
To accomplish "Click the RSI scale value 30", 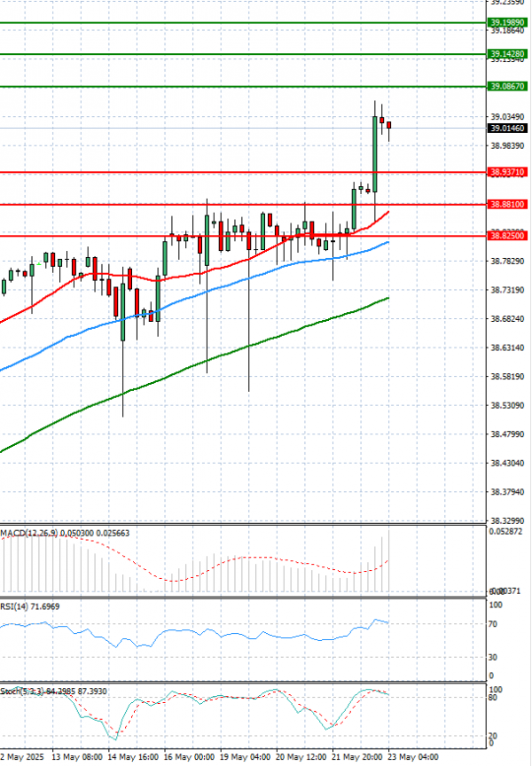I will (493, 658).
